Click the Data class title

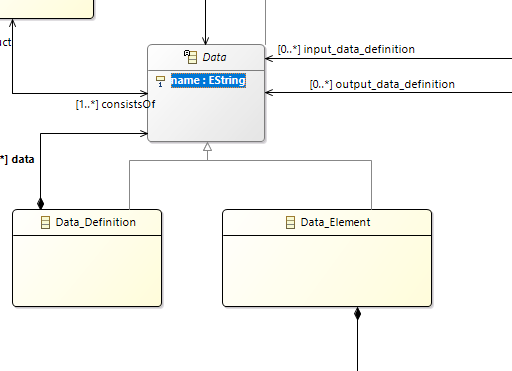(x=214, y=57)
